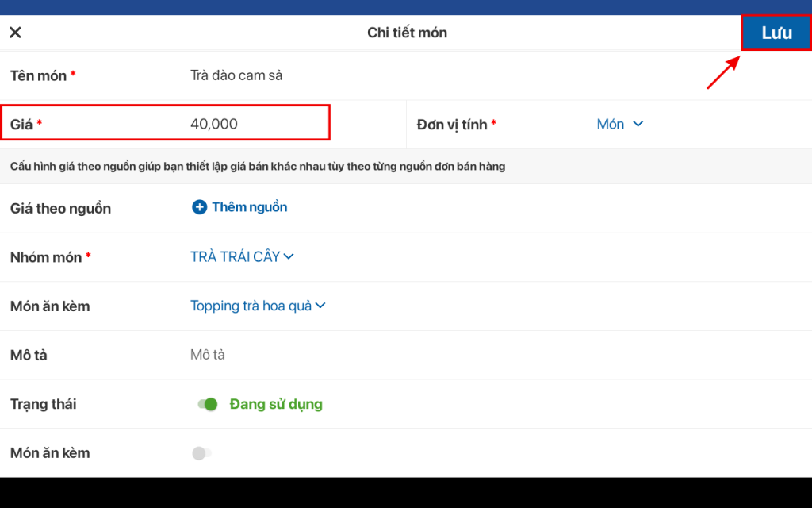Viewport: 812px width, 508px height.
Task: Save the dish with the Lưu button
Action: [x=776, y=33]
